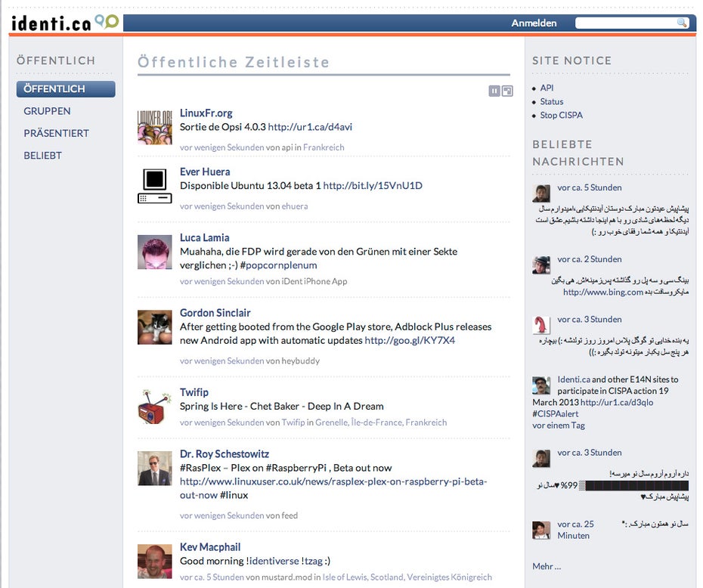This screenshot has width=703, height=588.
Task: Open Kev Macphail profile name
Action: pyautogui.click(x=210, y=546)
